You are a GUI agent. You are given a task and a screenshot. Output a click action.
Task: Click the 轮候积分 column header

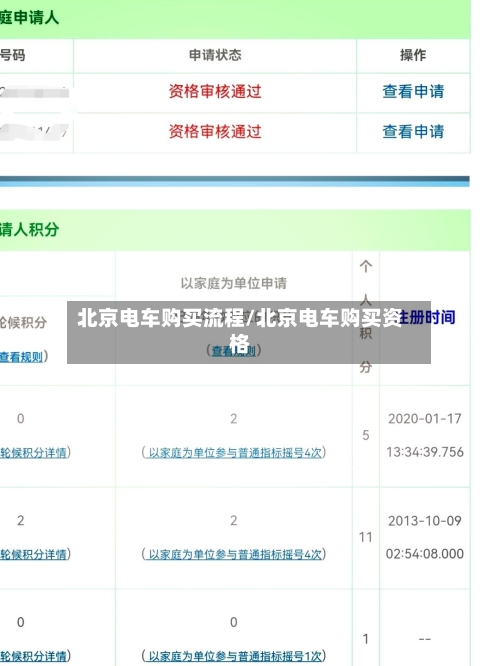point(23,322)
